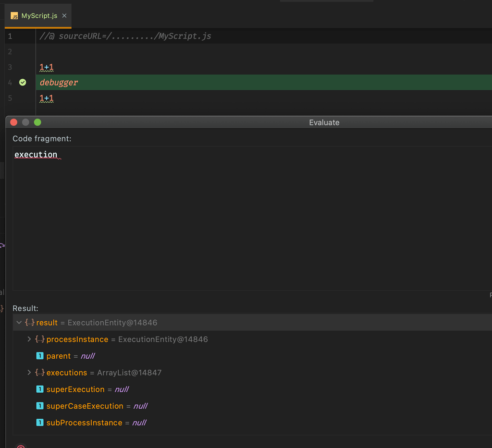Close the MyScript.js tab
Screen dimensions: 492x448
64,15
